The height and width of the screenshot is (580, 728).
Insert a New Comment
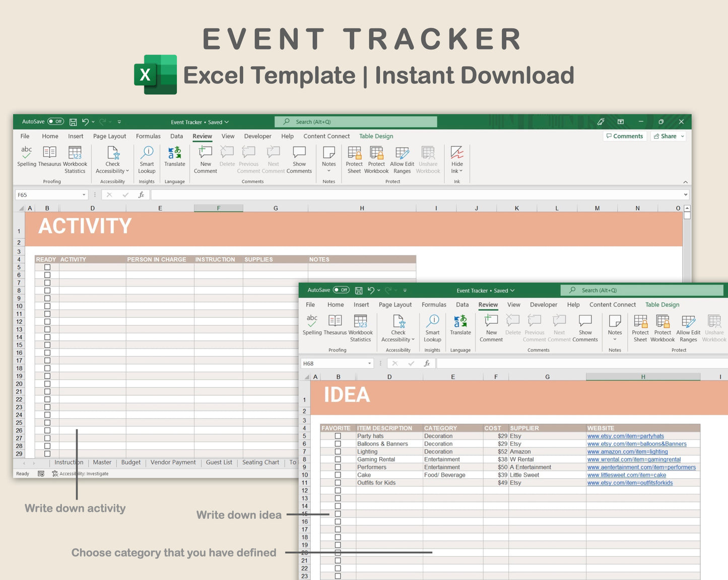coord(205,158)
